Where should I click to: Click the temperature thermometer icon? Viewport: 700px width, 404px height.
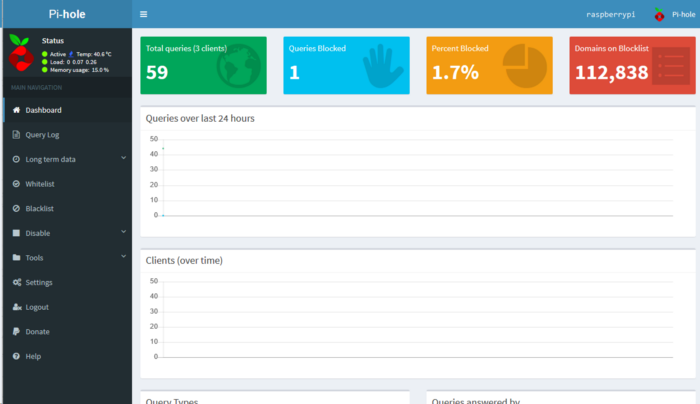[71, 54]
